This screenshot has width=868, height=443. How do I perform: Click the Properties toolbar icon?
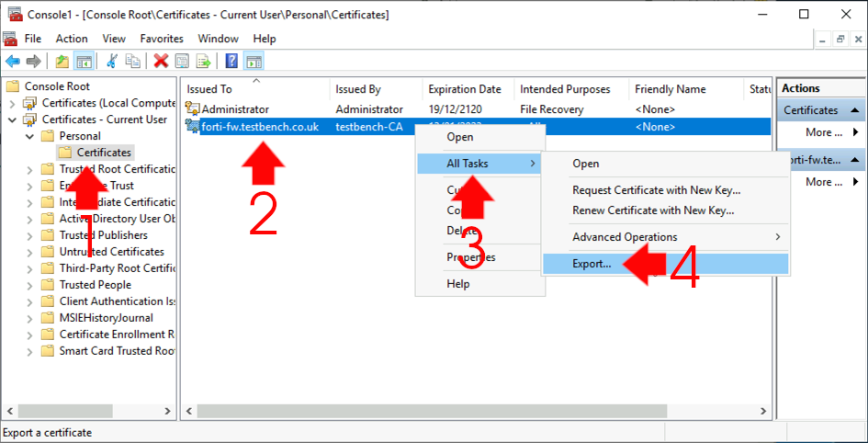[182, 61]
